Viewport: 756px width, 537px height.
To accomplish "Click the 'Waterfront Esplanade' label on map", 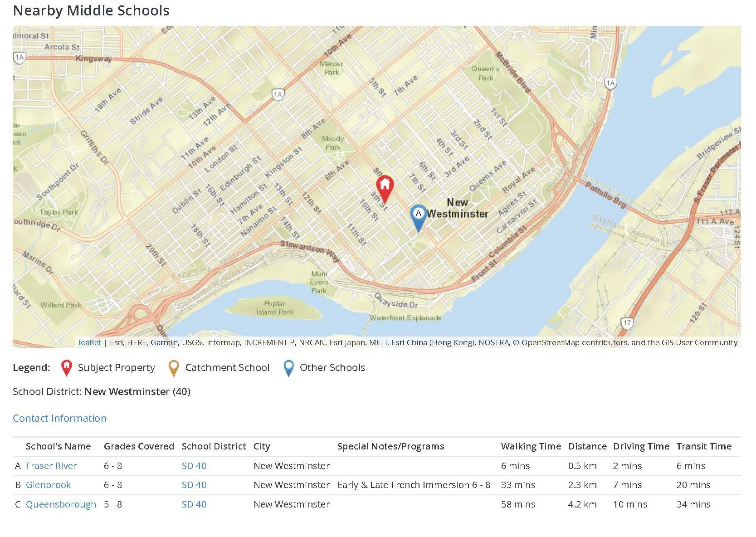I will coord(405,318).
